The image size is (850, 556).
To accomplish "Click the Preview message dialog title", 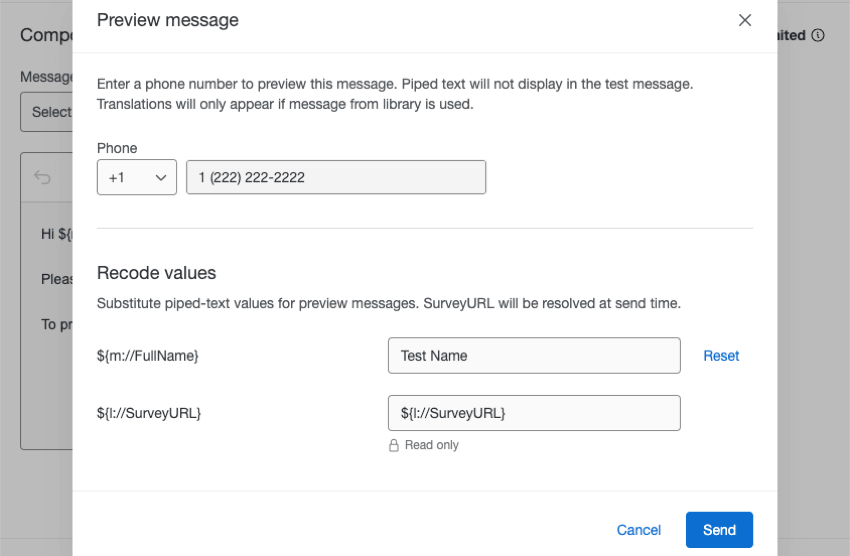I will click(168, 20).
